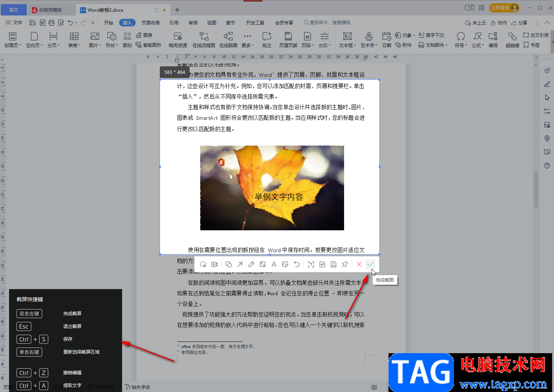The image size is (554, 392).
Task: Click the 未上云 cloud status button
Action: pos(476,23)
